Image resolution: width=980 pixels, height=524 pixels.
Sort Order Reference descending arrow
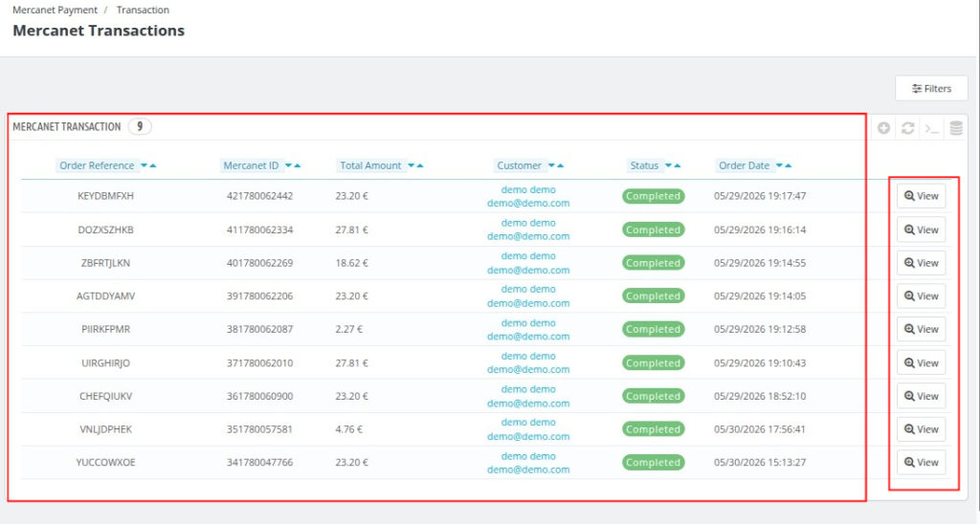tap(144, 165)
